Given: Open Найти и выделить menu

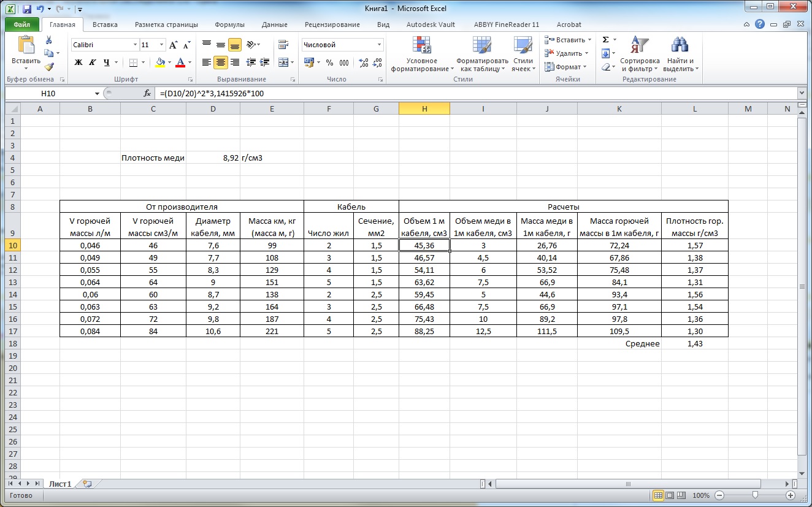Looking at the screenshot, I should coord(680,55).
